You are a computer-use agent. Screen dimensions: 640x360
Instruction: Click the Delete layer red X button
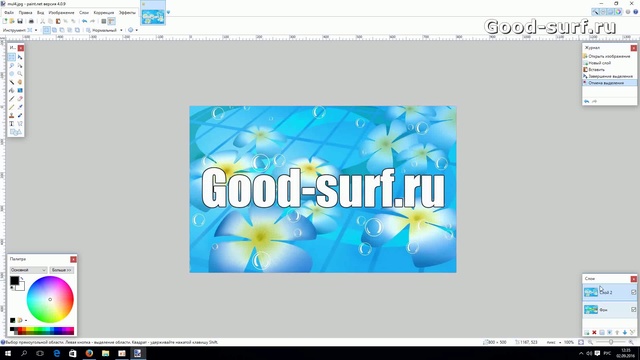click(594, 333)
